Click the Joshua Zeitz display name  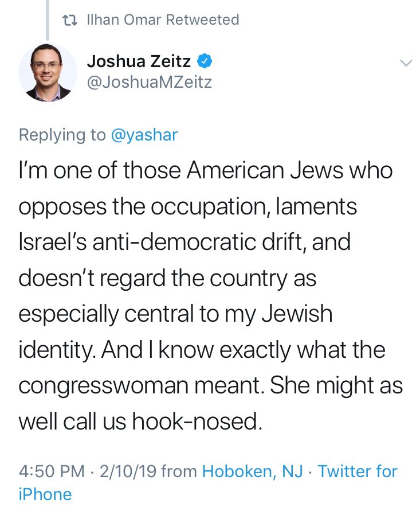139,61
